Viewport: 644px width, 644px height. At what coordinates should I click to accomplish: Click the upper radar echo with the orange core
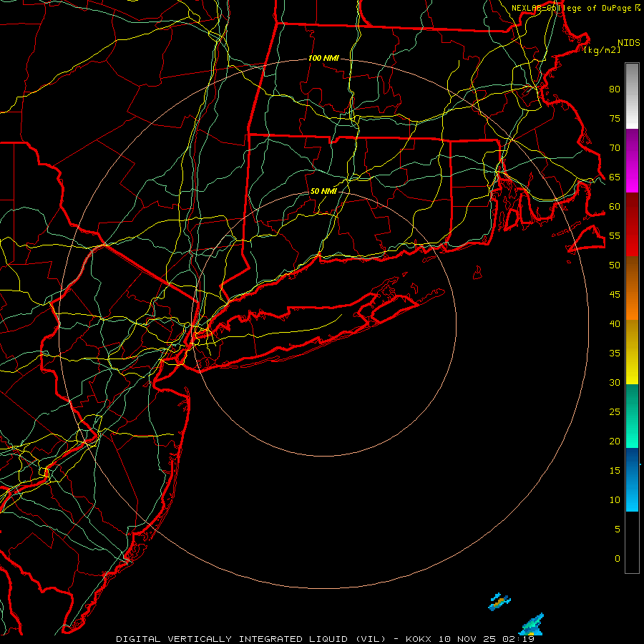499,602
